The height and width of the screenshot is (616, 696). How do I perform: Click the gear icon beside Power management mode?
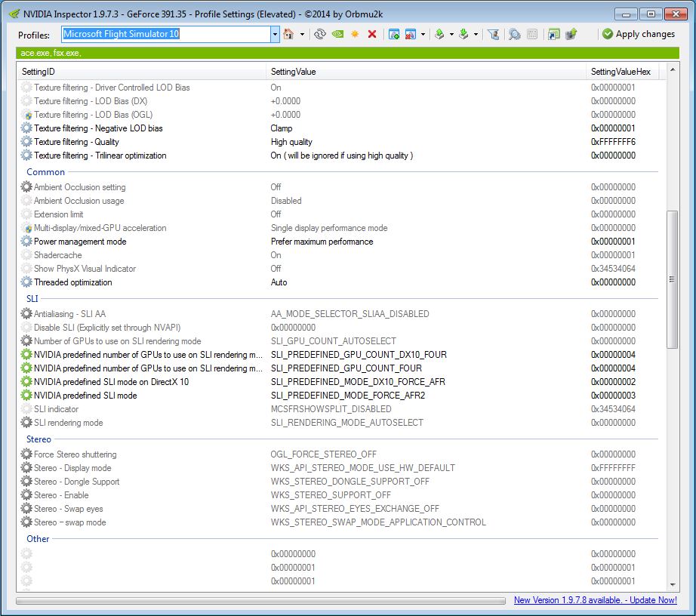click(x=26, y=241)
